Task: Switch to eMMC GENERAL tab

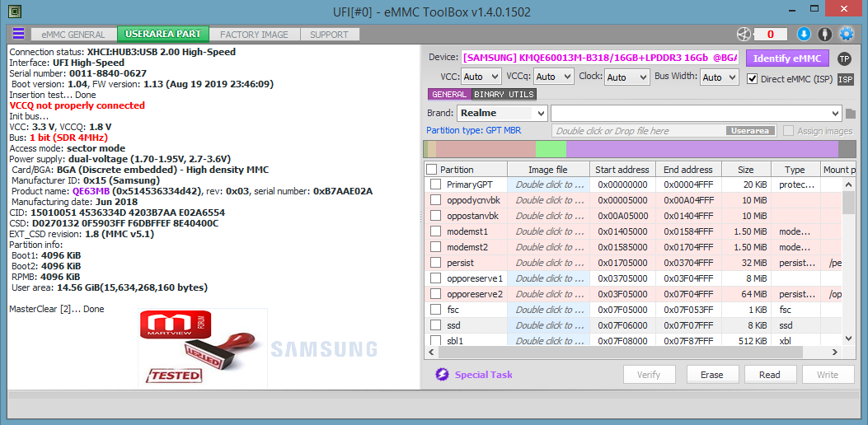Action: click(x=73, y=35)
